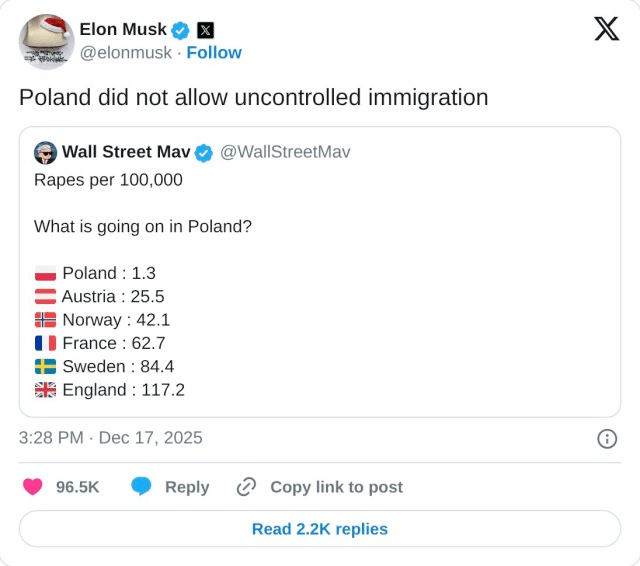
Task: Open the post info icon
Action: click(x=606, y=438)
